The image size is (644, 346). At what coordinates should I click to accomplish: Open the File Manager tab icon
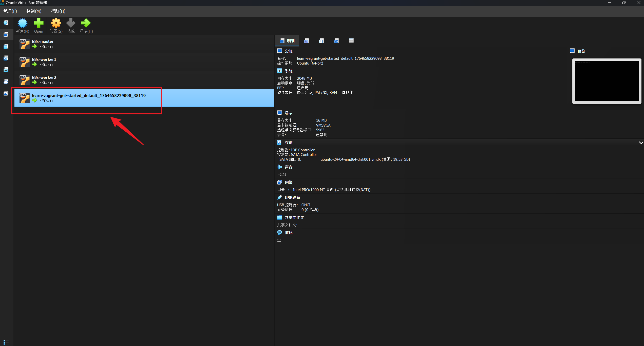(x=351, y=41)
